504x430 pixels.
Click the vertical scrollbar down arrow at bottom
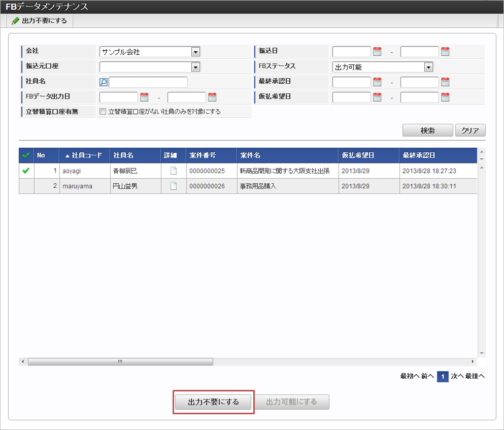coord(482,353)
